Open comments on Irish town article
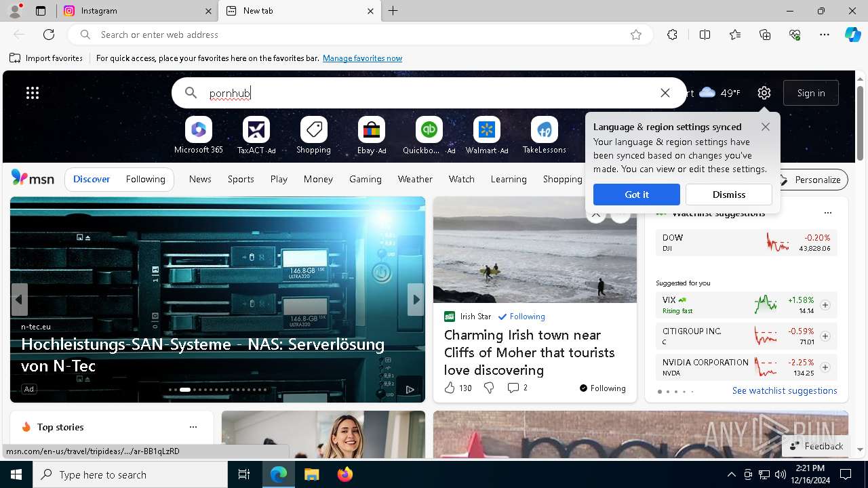The height and width of the screenshot is (488, 868). (x=517, y=388)
